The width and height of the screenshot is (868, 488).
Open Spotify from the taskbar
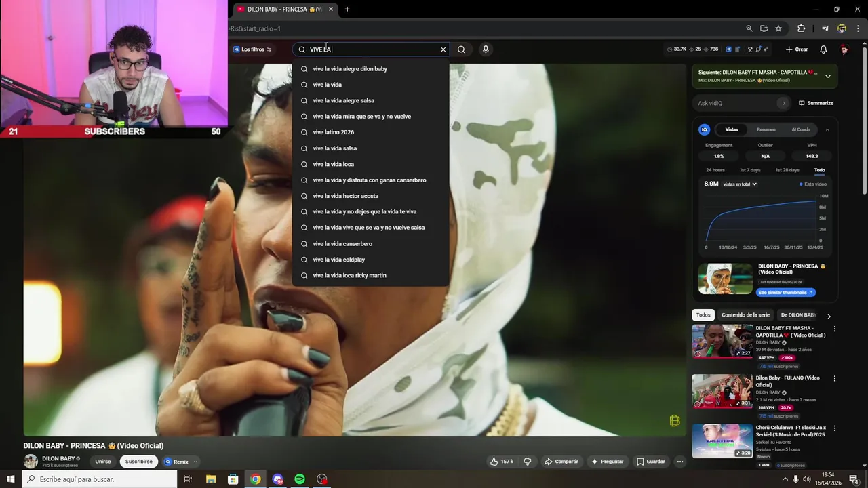click(x=300, y=479)
